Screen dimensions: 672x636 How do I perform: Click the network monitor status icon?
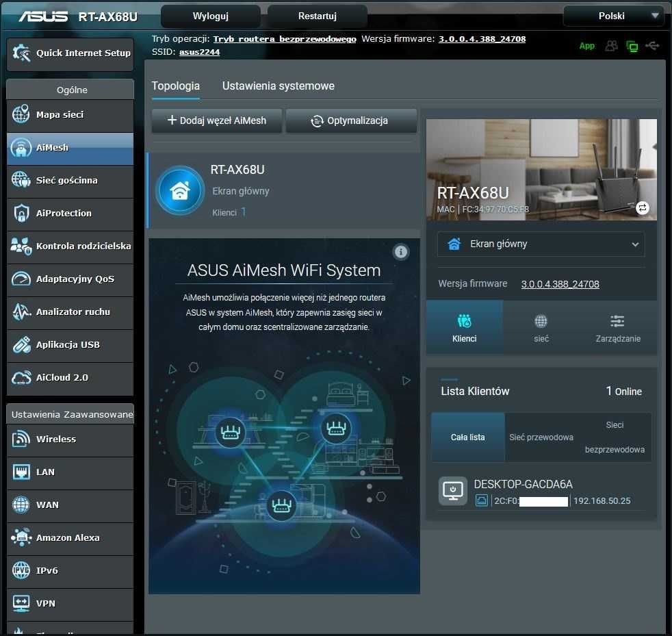point(632,46)
